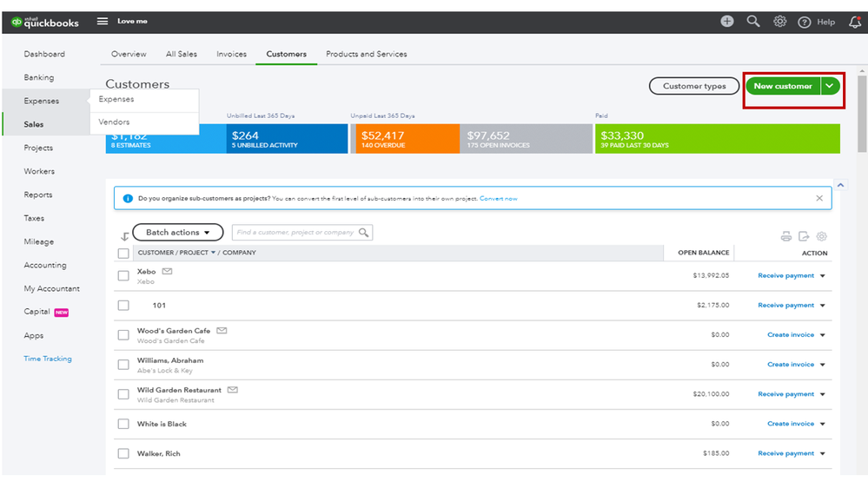The width and height of the screenshot is (868, 488).
Task: Receive payment for Walker, Rich
Action: tap(785, 453)
